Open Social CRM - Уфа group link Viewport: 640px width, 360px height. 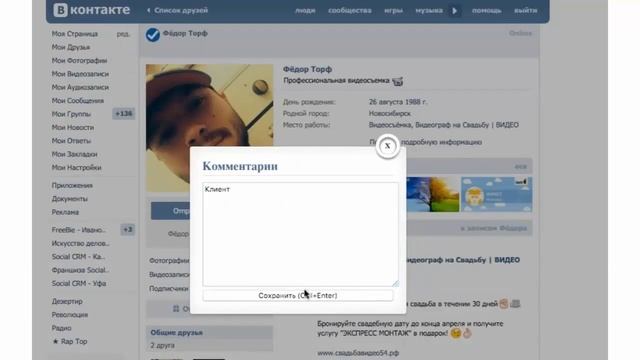pyautogui.click(x=79, y=284)
